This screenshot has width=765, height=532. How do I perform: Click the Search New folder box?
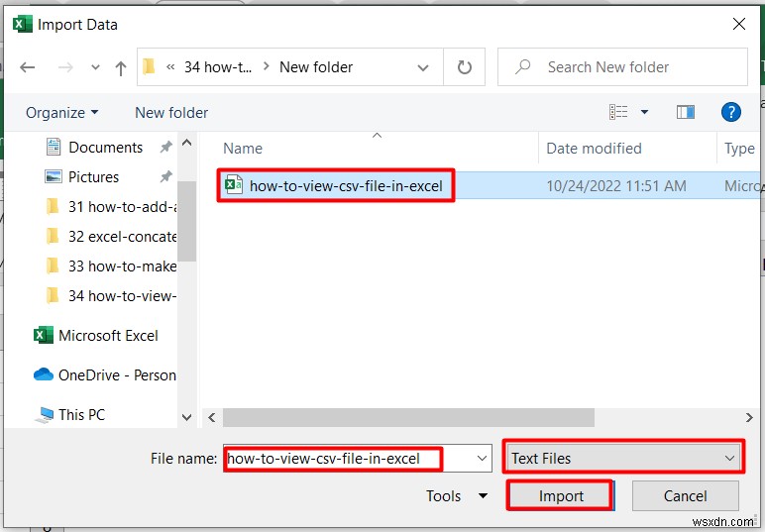(622, 66)
